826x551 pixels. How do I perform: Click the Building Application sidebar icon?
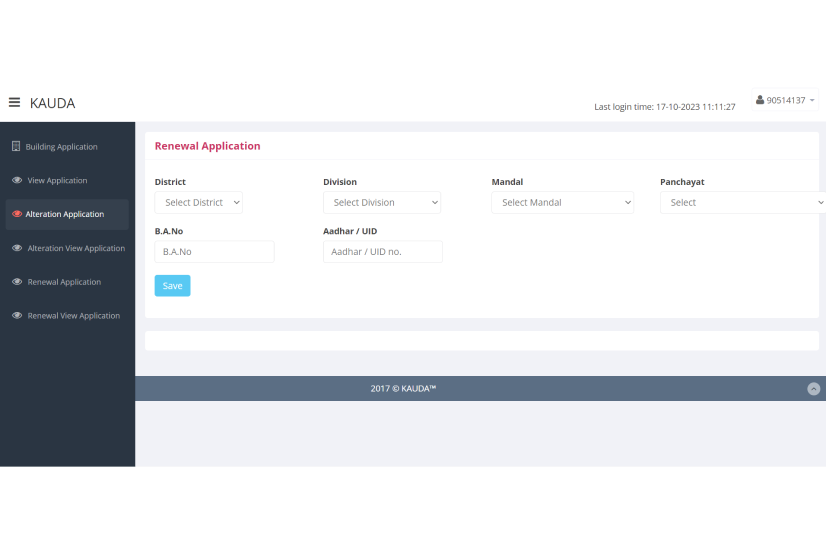16,147
